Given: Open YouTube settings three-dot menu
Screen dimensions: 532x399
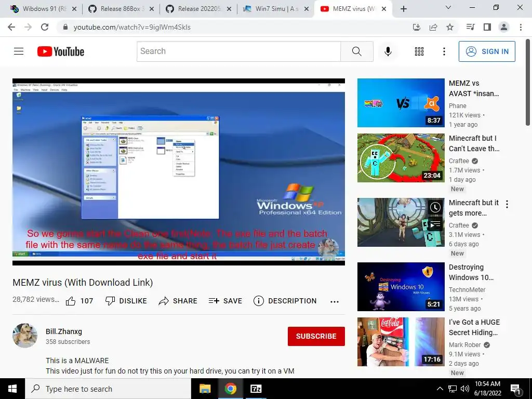Looking at the screenshot, I should pos(444,51).
